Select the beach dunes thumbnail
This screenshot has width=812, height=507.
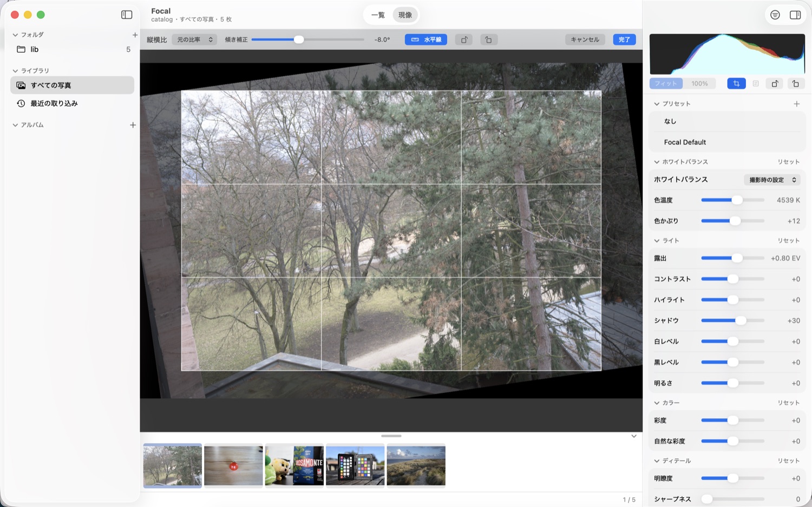416,466
